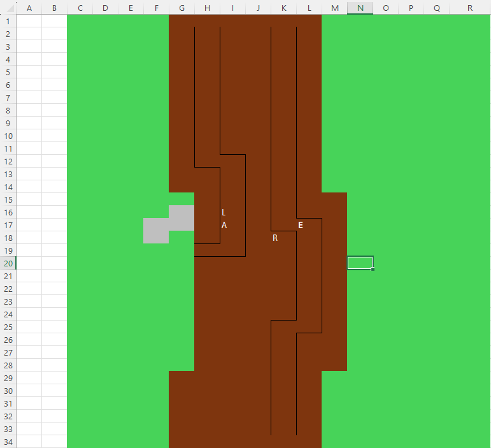The width and height of the screenshot is (491, 448).
Task: Select column N header
Action: point(360,8)
